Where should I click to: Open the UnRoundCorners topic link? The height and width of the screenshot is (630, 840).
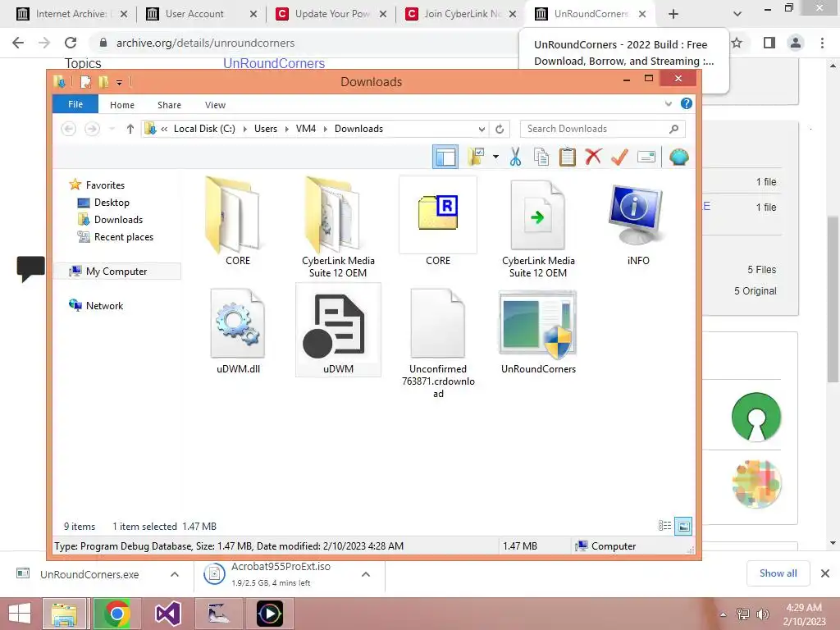[274, 63]
